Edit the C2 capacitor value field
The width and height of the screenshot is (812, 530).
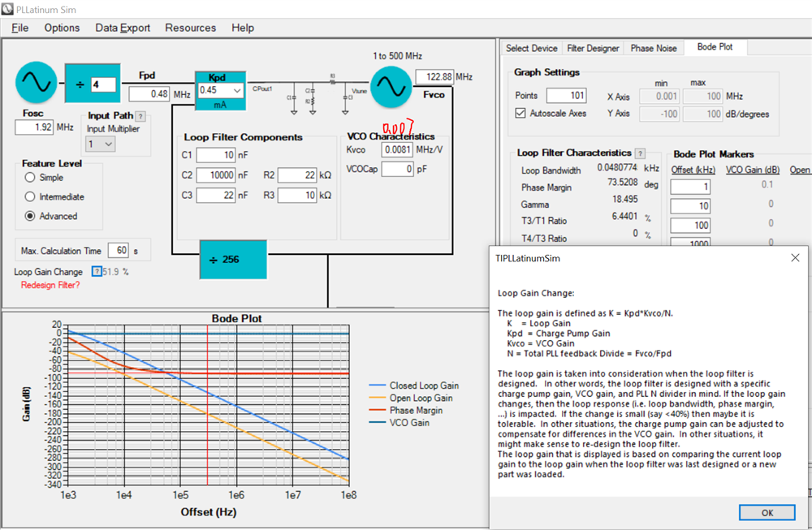[216, 175]
